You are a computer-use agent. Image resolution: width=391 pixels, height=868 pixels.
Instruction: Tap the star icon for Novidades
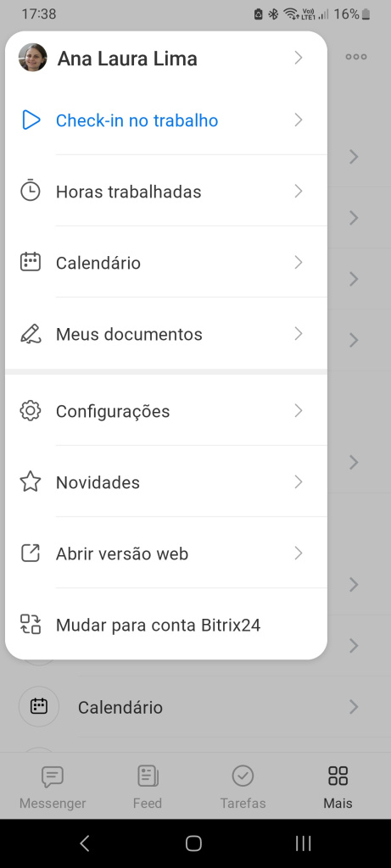(31, 481)
